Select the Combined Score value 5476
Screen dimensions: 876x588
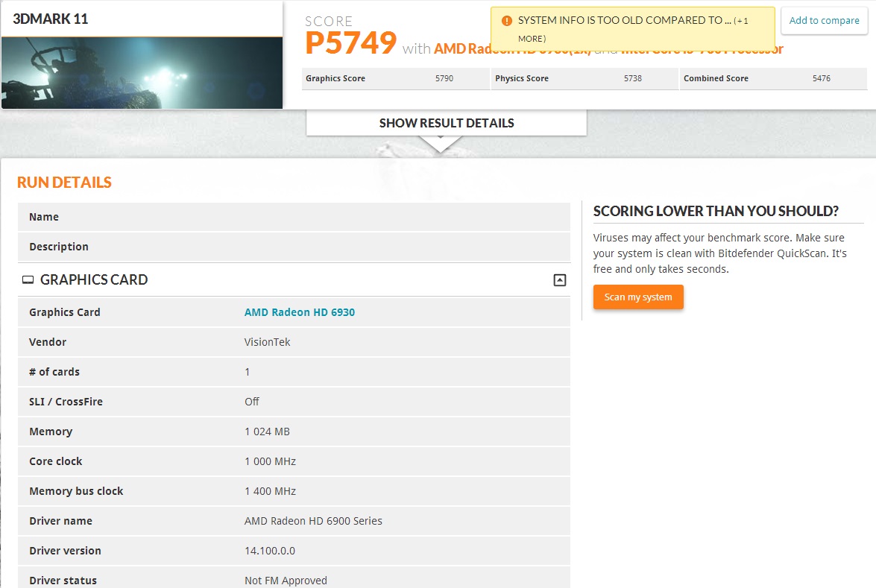tap(822, 78)
